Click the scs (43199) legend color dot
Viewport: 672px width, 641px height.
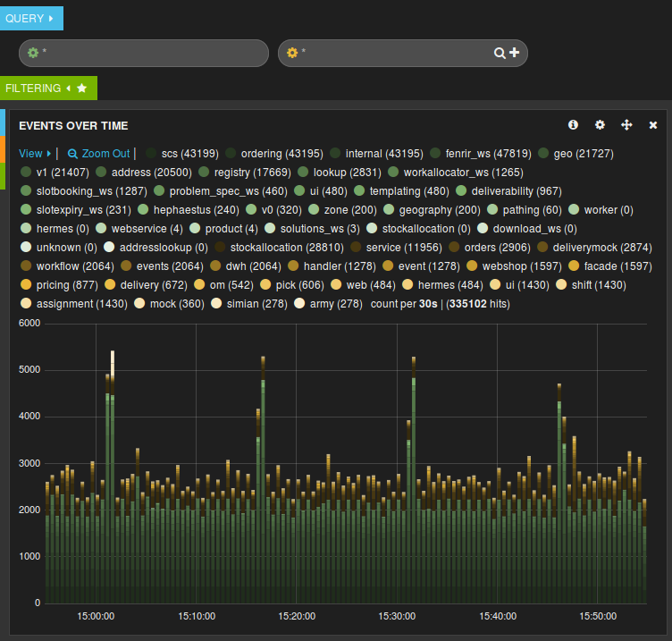coord(151,153)
